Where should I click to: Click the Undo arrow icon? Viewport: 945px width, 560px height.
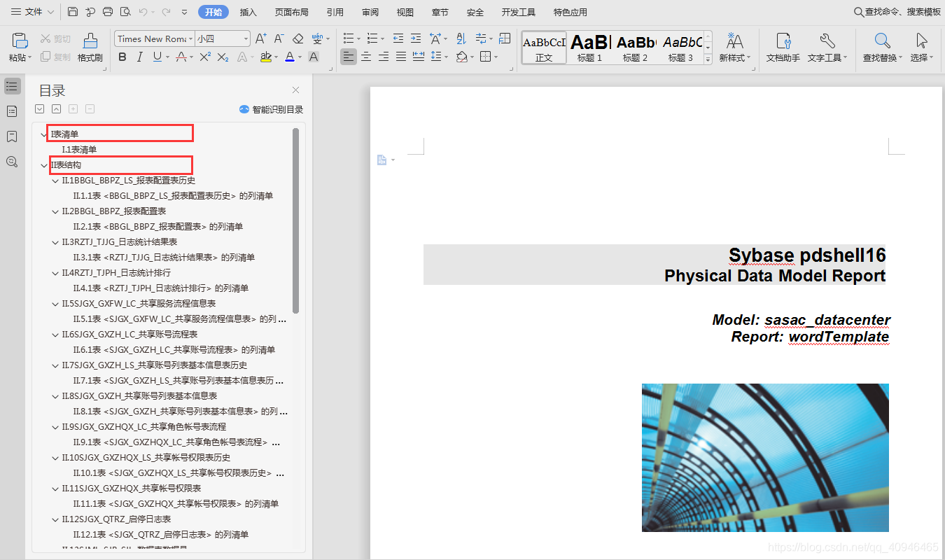pos(143,12)
